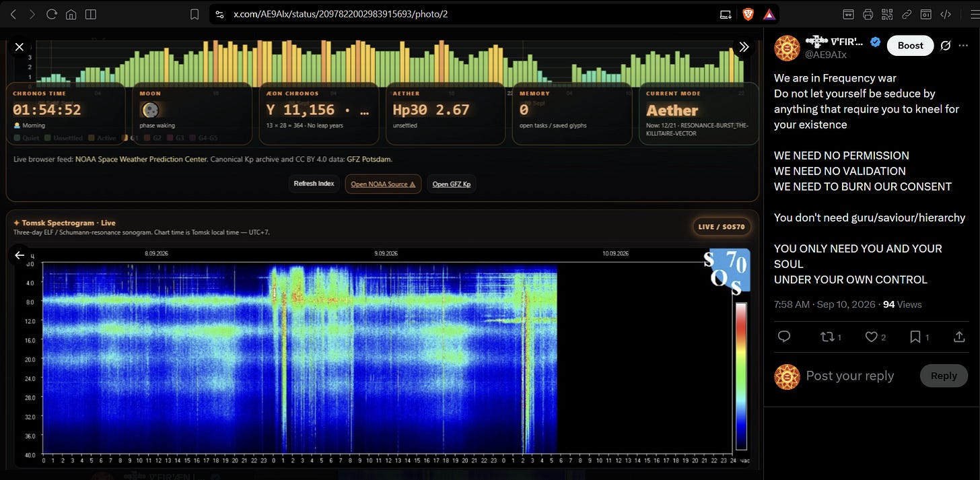Open the browser home icon

tap(71, 14)
